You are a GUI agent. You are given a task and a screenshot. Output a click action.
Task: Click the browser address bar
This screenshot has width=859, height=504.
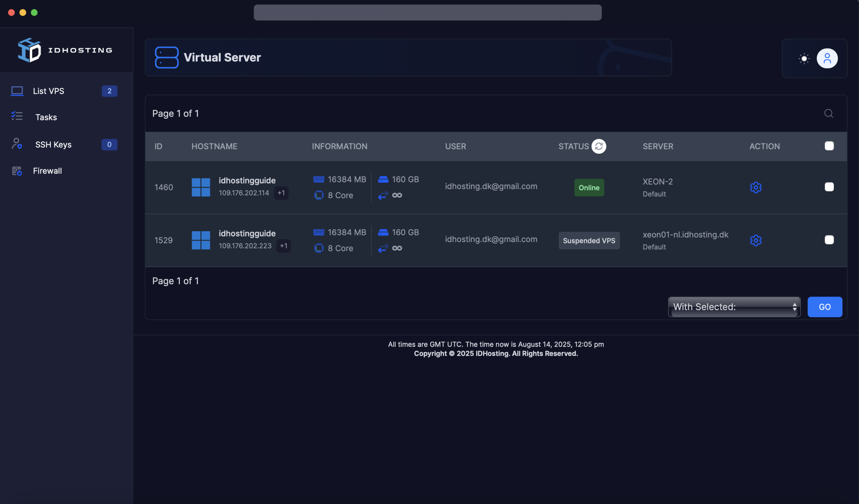click(427, 13)
